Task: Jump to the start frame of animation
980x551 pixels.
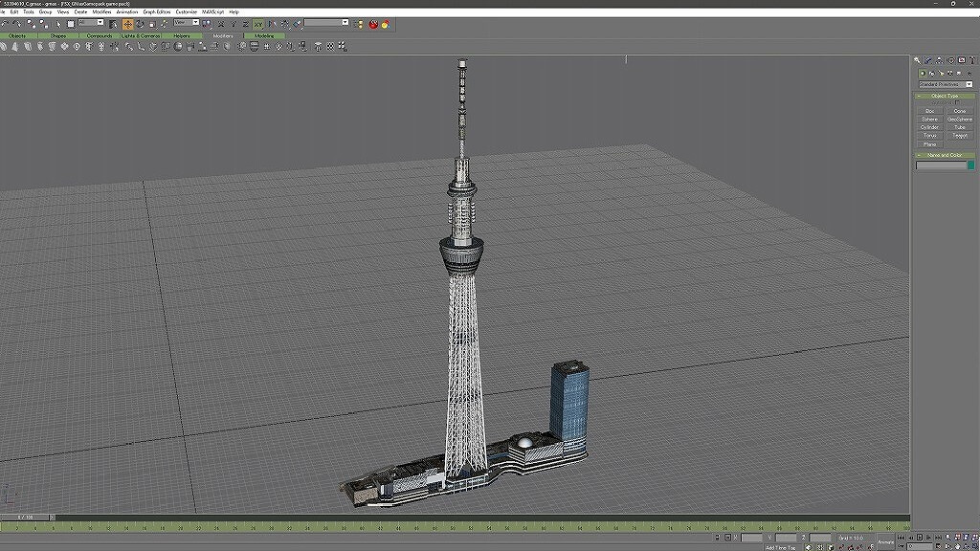Action: tap(901, 538)
